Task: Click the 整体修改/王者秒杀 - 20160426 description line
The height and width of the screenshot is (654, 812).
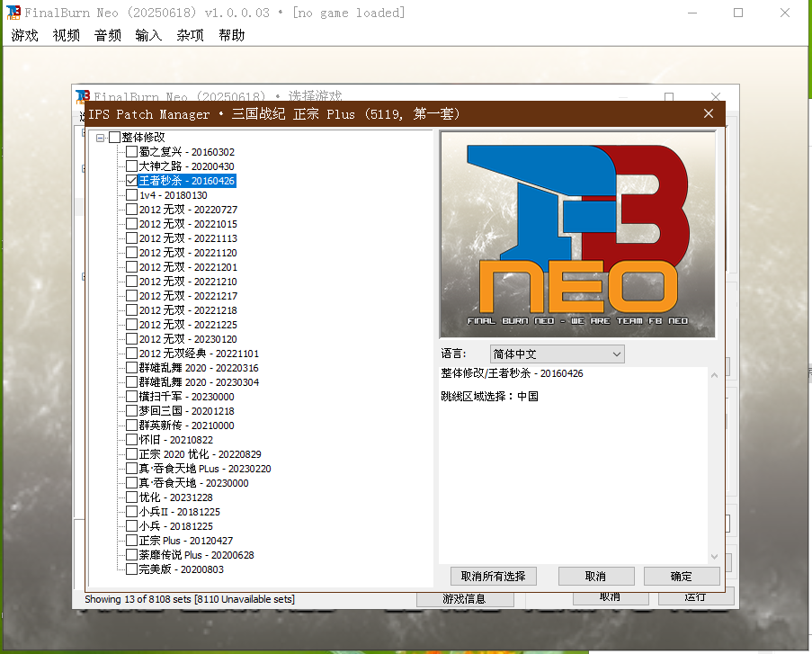Action: click(512, 373)
